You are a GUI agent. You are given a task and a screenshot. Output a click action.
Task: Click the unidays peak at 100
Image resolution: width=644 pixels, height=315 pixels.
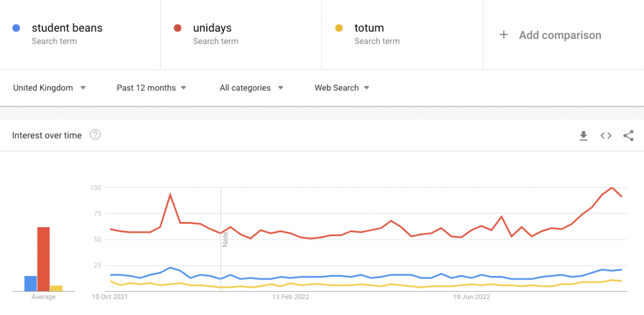(612, 188)
